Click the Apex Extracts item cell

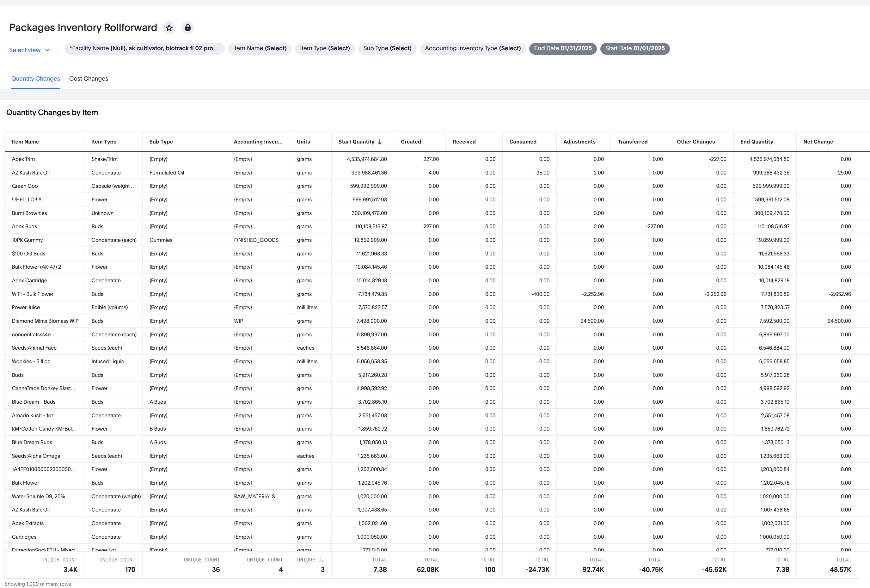point(44,523)
